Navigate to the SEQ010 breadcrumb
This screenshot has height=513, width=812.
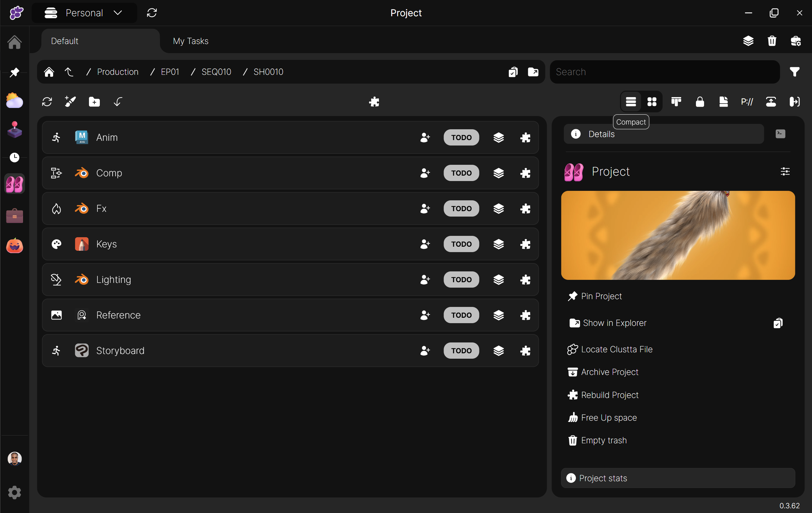[216, 72]
